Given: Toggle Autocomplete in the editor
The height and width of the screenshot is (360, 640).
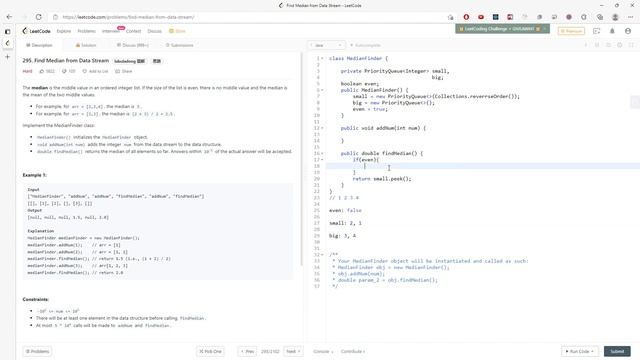Looking at the screenshot, I should coord(365,45).
